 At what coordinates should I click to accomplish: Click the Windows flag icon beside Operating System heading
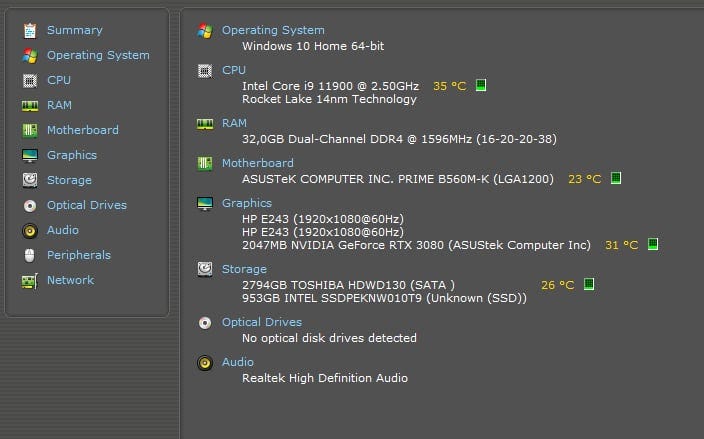205,31
